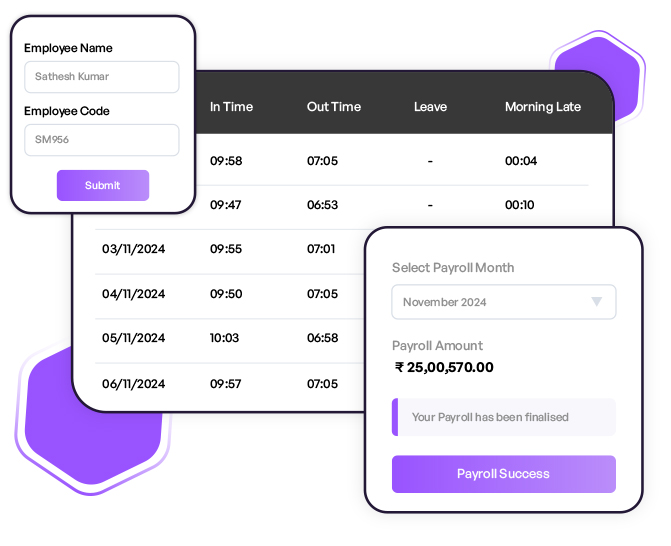671x546 pixels.
Task: Click the 10:03 in-time entry
Action: (x=225, y=338)
